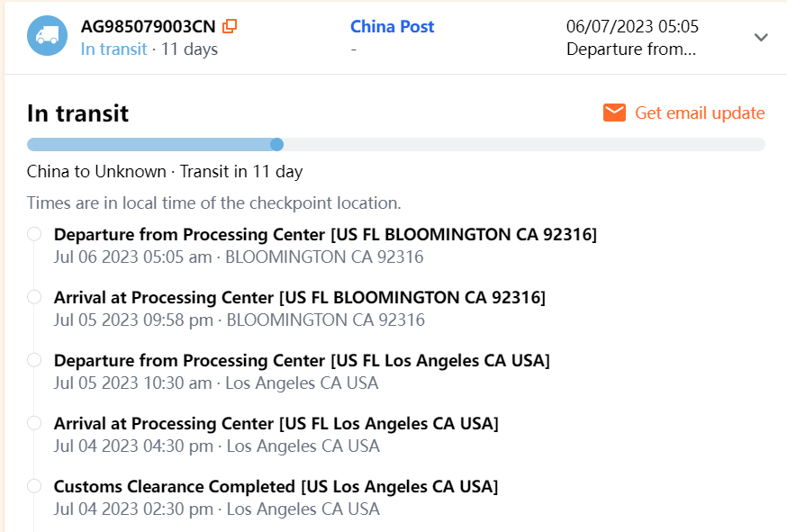Click the blue delivery truck status icon
Image resolution: width=787 pixels, height=532 pixels.
[48, 37]
